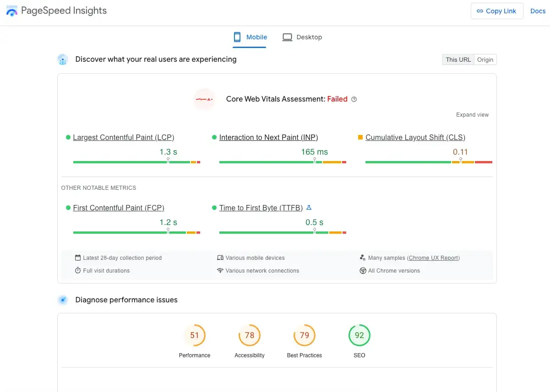
Task: Click Various network connections text
Action: 262,271
